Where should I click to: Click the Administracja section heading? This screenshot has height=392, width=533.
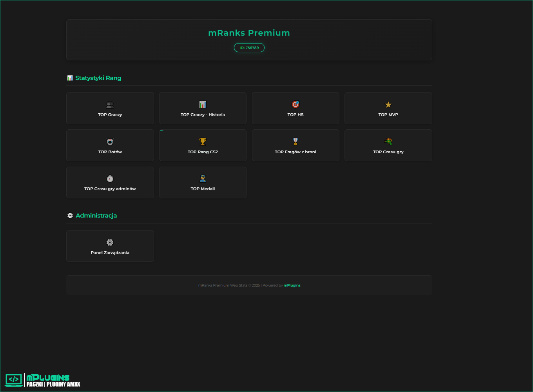click(x=96, y=216)
